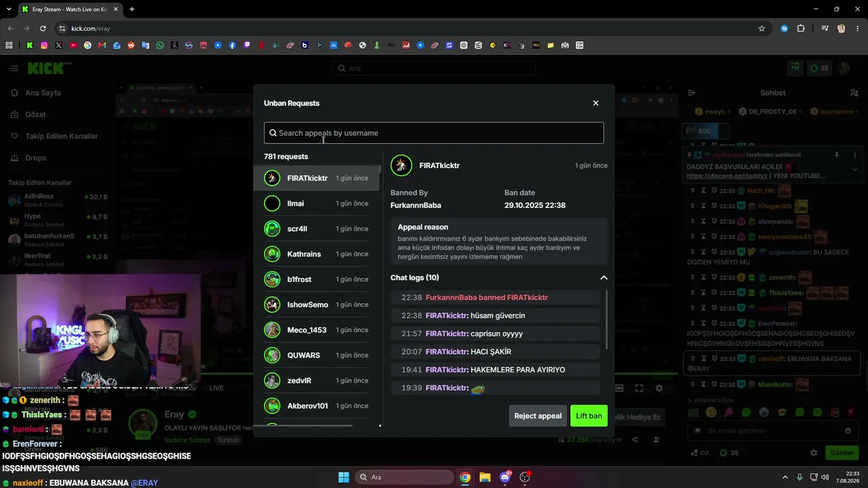Reload the kick.com page
Viewport: 868px width, 488px height.
click(43, 28)
